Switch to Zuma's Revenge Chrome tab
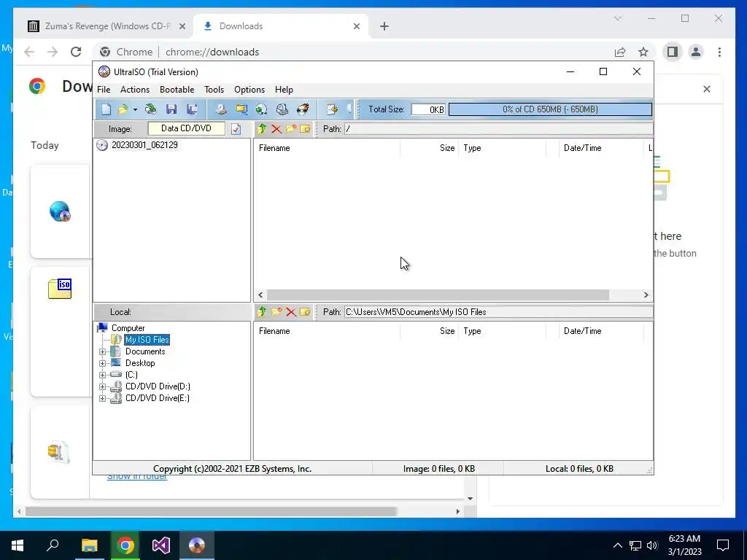Image resolution: width=747 pixels, height=560 pixels. [107, 26]
